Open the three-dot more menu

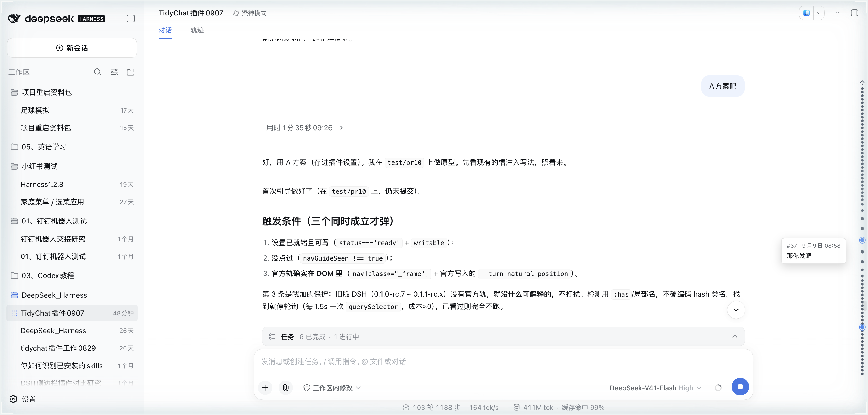pos(836,13)
